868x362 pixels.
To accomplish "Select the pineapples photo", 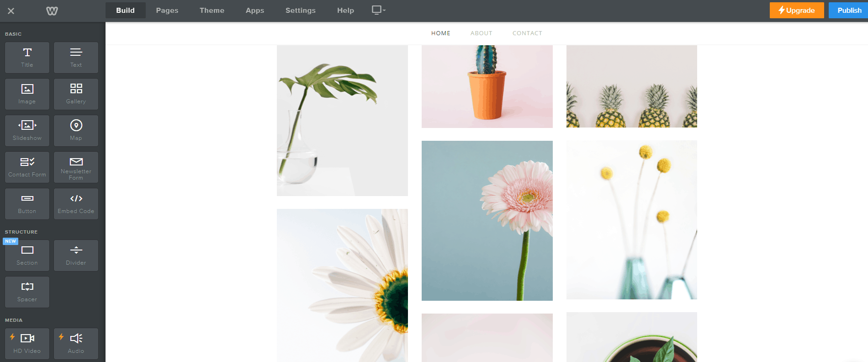I will tap(632, 86).
